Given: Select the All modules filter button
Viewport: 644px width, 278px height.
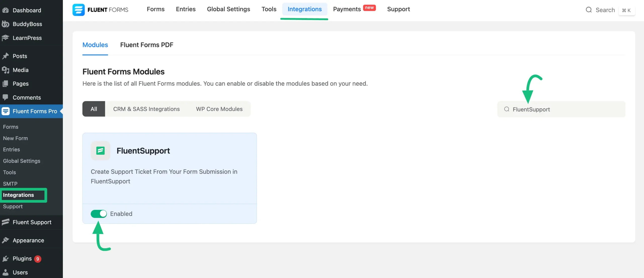Looking at the screenshot, I should coord(94,109).
